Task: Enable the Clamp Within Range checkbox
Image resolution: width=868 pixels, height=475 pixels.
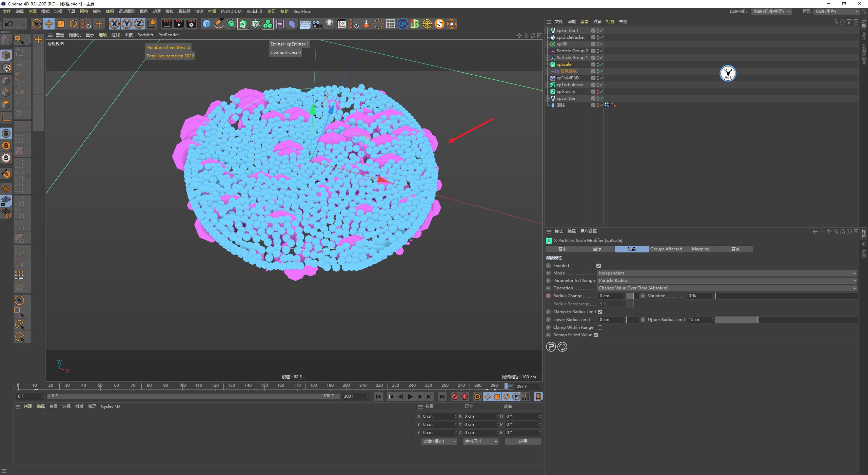Action: 600,327
